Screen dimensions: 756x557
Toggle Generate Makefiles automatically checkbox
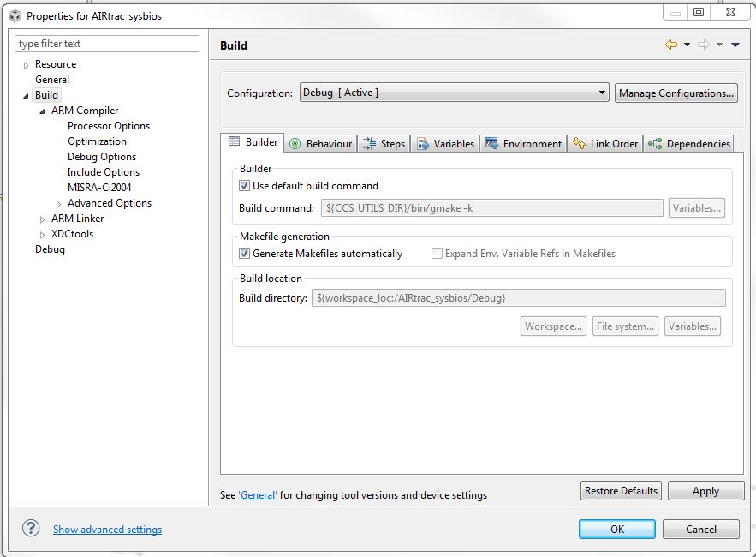[245, 254]
